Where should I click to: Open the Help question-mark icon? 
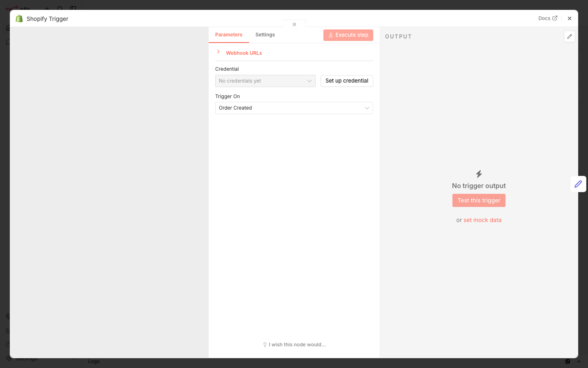click(8, 344)
